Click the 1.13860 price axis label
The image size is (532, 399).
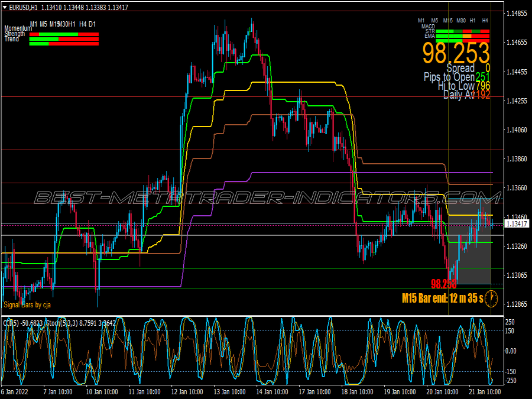tap(517, 159)
